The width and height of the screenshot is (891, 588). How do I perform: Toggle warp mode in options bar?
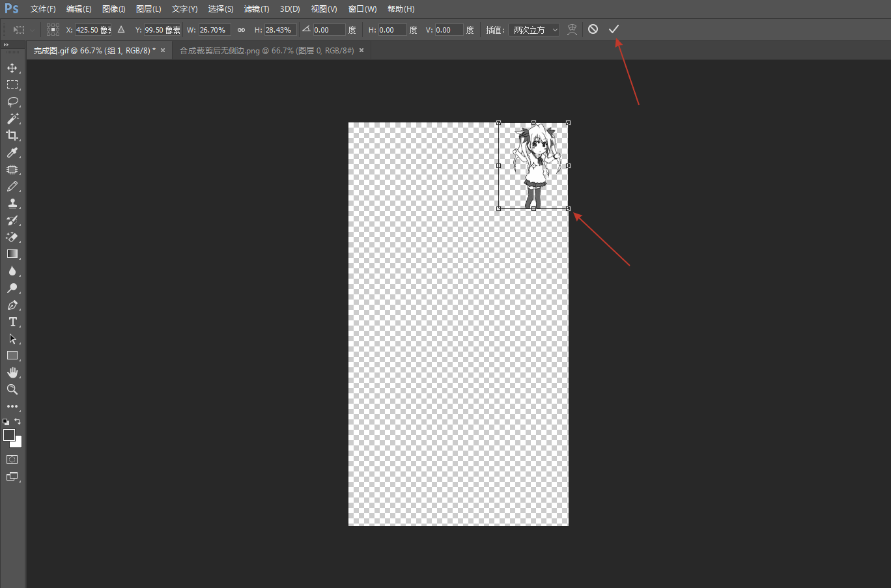[572, 30]
